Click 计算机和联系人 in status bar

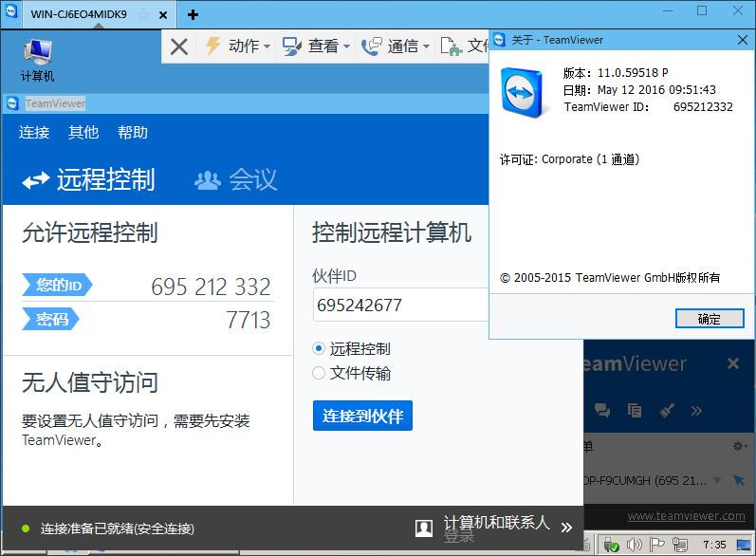click(x=497, y=522)
